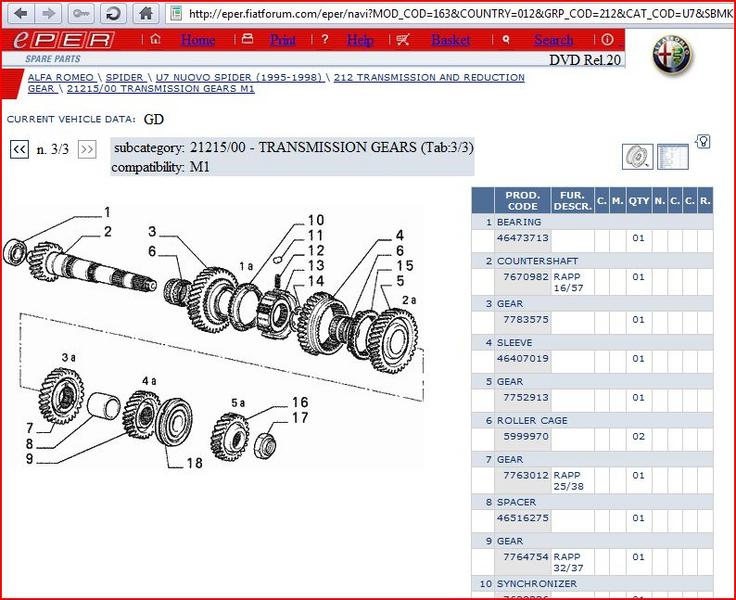Click the BEARING row label
Viewport: 736px width, 600px height.
click(519, 222)
